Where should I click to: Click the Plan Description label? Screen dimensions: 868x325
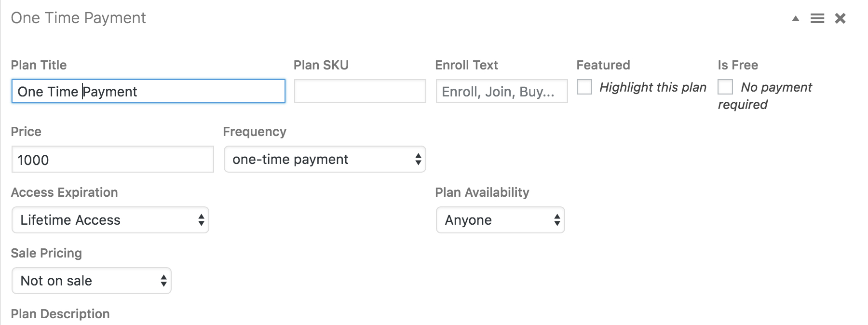click(60, 314)
